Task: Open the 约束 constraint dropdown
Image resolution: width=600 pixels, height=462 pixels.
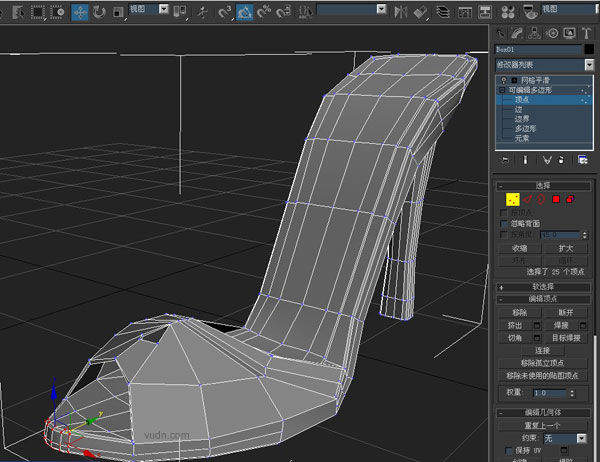Action: [x=566, y=438]
